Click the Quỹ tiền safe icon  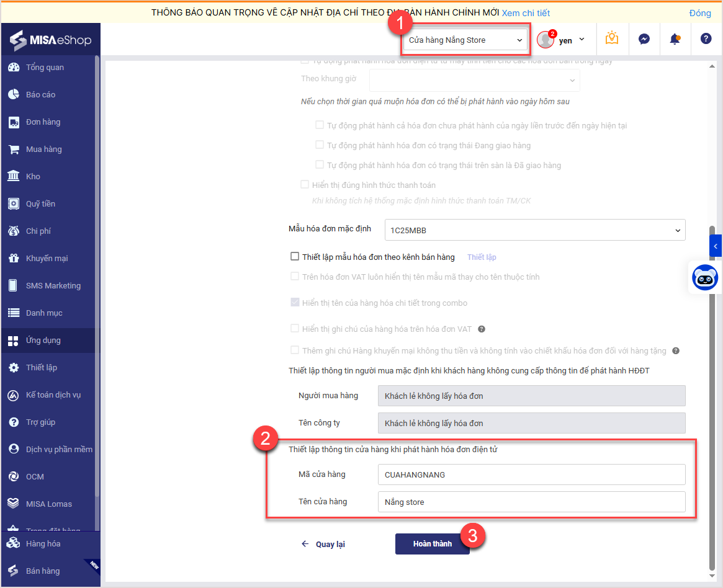pyautogui.click(x=14, y=203)
